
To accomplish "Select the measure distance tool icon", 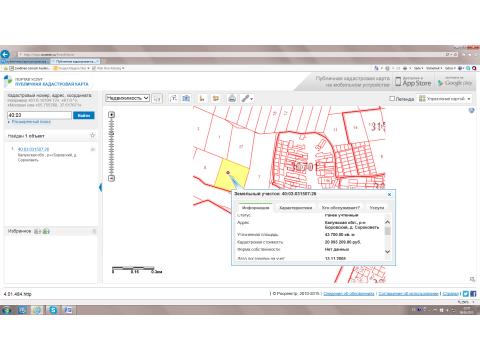I will 173,98.
